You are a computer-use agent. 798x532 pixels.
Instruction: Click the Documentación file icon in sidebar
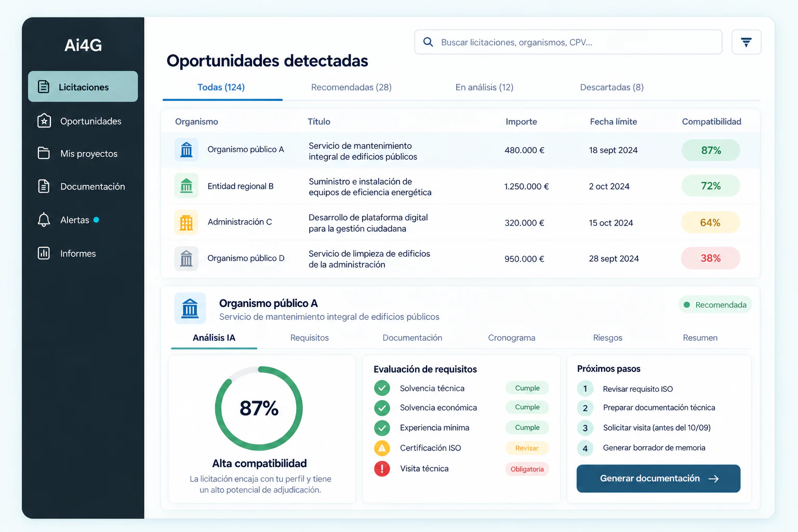[44, 186]
